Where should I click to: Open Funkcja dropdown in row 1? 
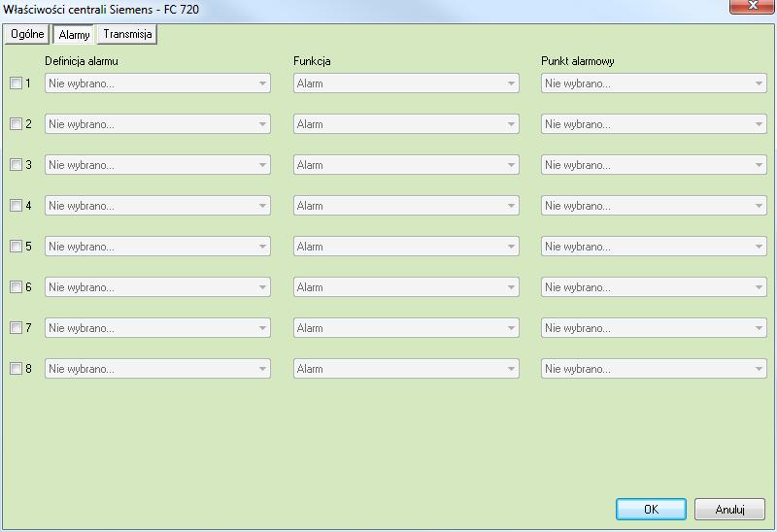coord(406,83)
